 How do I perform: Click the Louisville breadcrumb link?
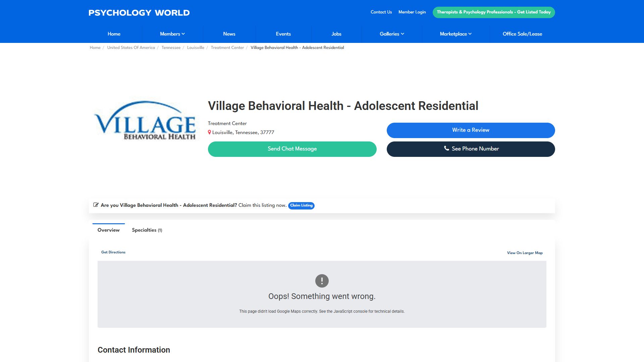pyautogui.click(x=196, y=48)
